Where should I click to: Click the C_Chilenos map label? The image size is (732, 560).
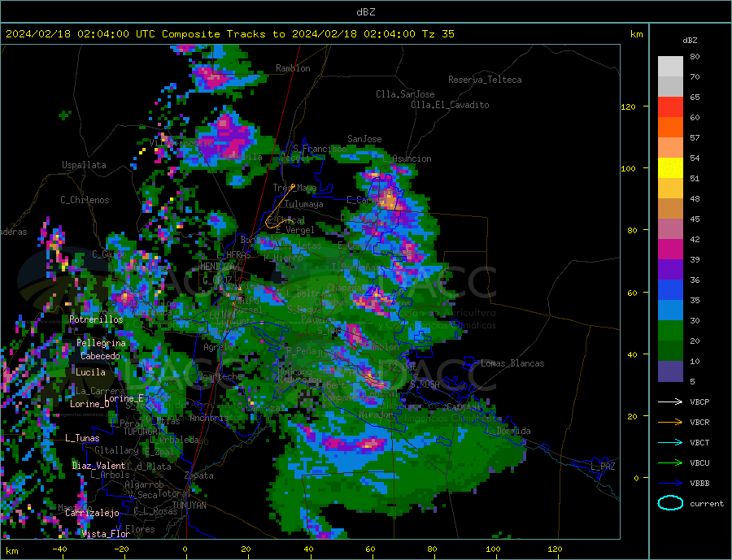[x=85, y=200]
